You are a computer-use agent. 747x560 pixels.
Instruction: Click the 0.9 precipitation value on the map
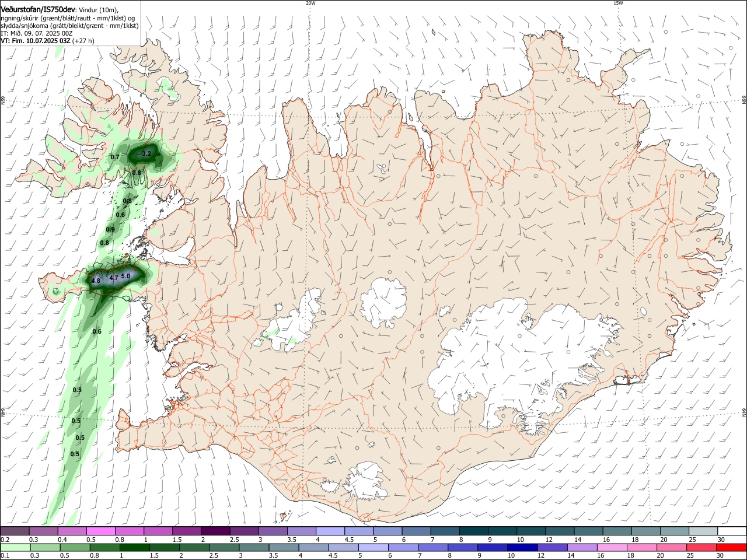[110, 229]
